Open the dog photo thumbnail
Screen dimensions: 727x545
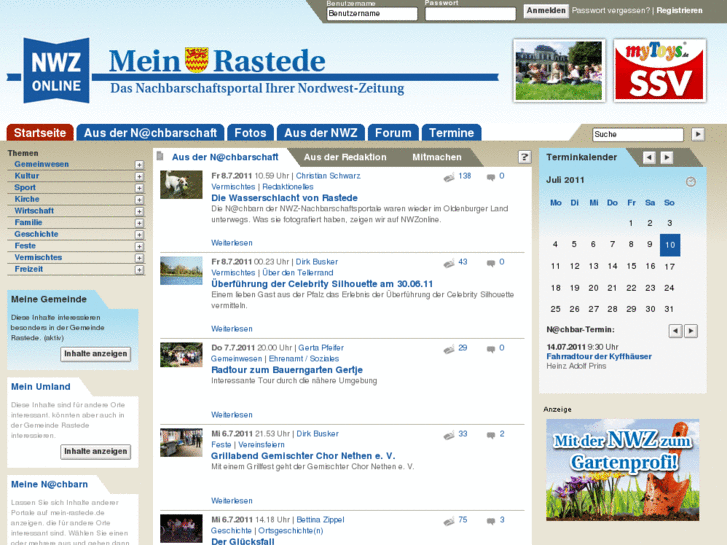pyautogui.click(x=181, y=185)
